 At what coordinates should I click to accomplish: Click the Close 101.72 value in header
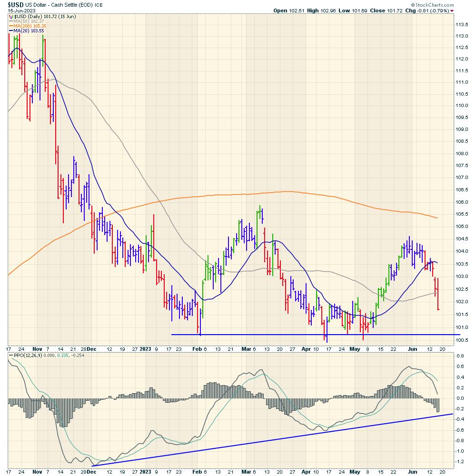click(x=386, y=10)
